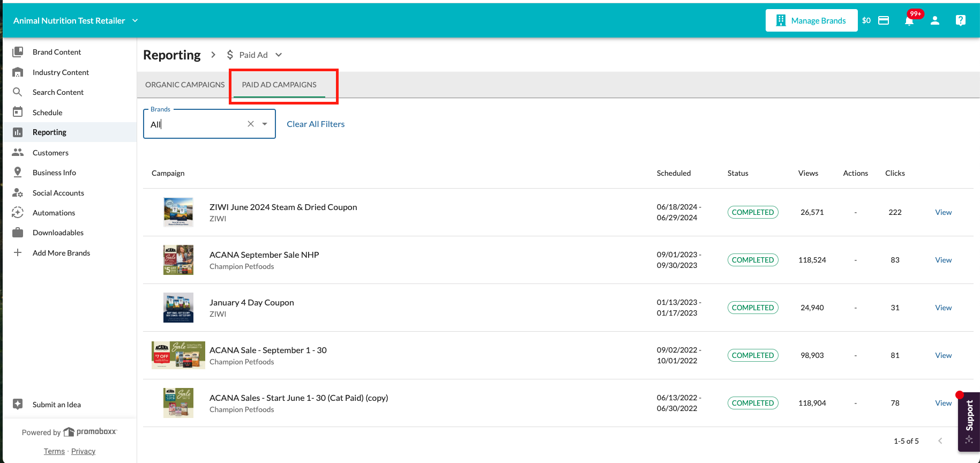
Task: Click the Automations icon
Action: click(x=18, y=212)
